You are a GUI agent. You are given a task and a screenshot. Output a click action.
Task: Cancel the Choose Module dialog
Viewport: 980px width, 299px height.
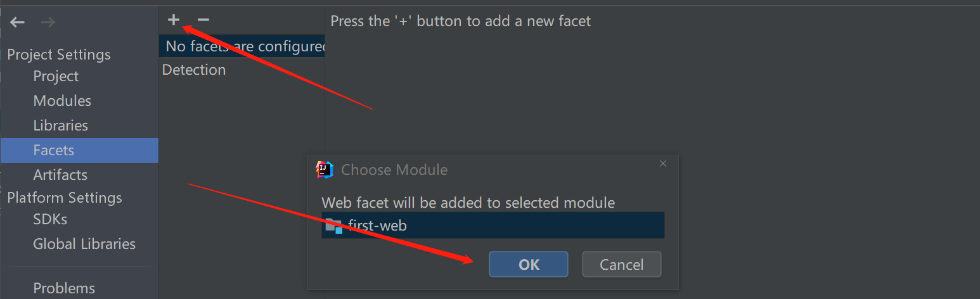pos(622,264)
